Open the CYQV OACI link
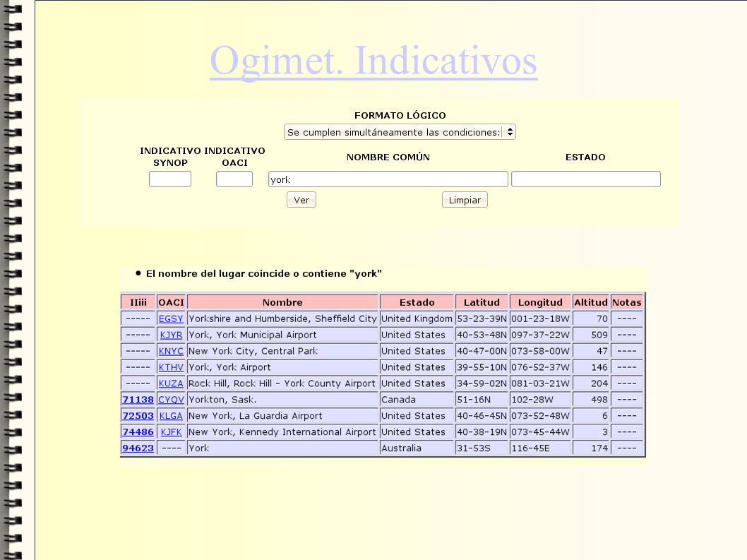 pyautogui.click(x=171, y=400)
